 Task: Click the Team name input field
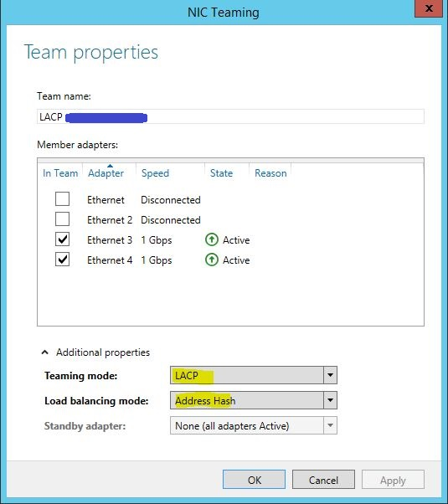(x=230, y=116)
